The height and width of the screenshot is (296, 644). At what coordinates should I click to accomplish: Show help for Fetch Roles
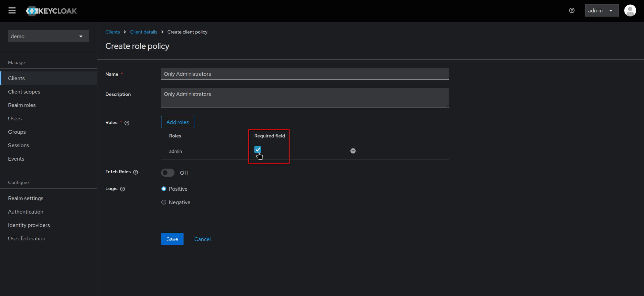coord(136,172)
